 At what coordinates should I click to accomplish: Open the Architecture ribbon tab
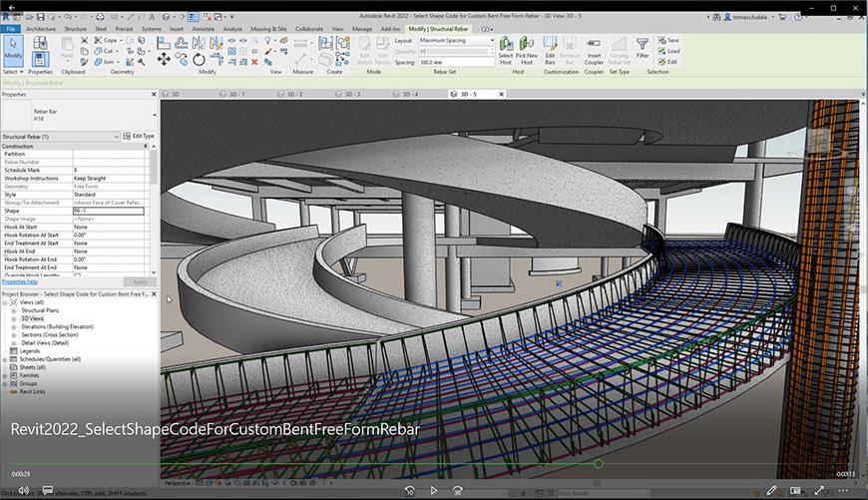click(x=41, y=29)
